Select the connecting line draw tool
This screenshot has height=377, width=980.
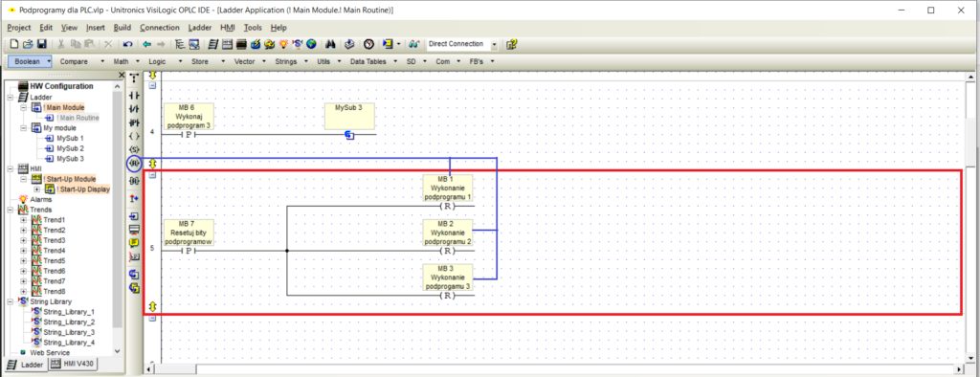(133, 79)
